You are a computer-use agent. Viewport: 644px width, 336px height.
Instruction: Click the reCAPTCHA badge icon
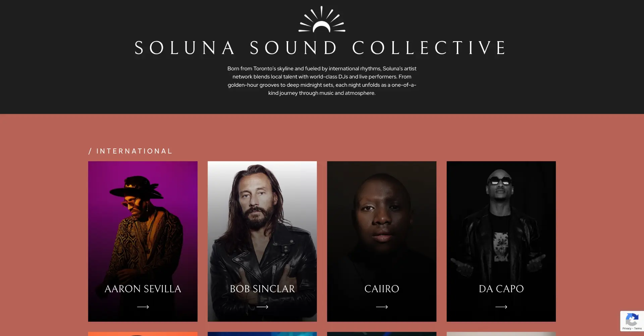tap(632, 319)
